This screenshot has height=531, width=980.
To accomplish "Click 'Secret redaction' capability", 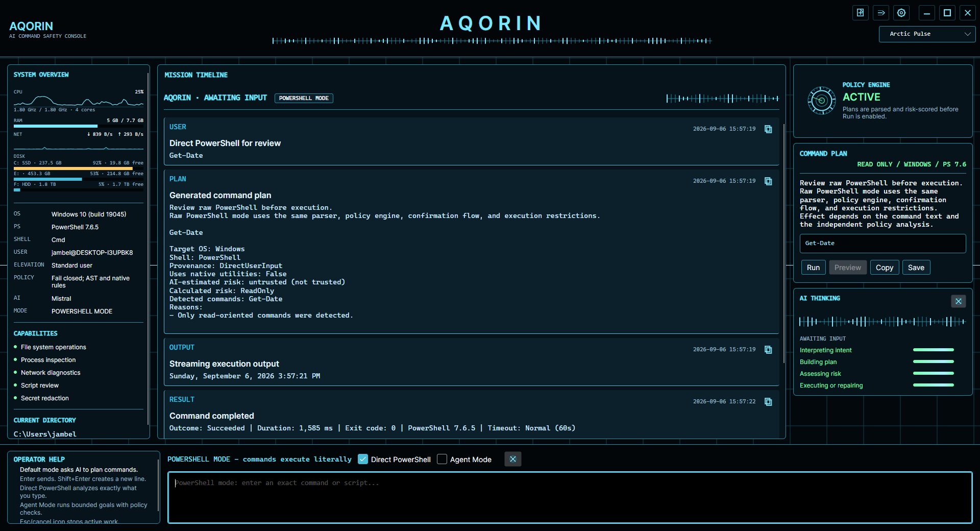I will tap(45, 398).
